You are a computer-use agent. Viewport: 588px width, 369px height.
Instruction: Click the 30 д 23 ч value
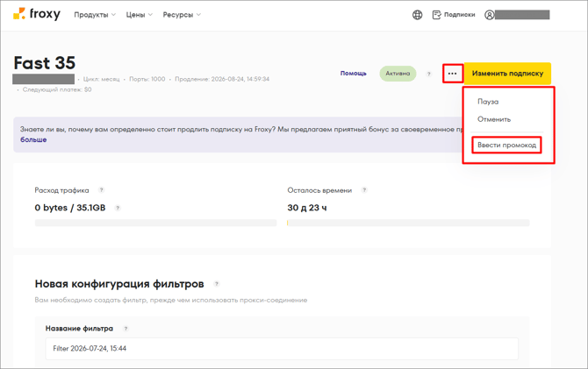pos(307,208)
